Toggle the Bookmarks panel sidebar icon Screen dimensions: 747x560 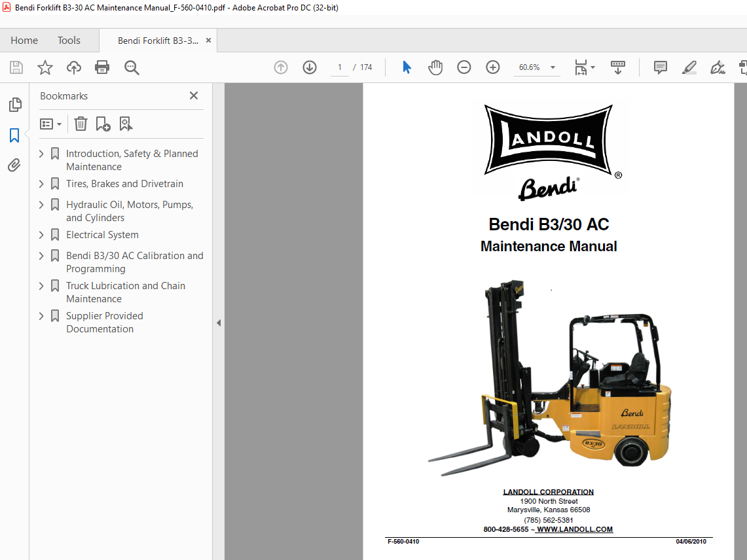click(14, 135)
